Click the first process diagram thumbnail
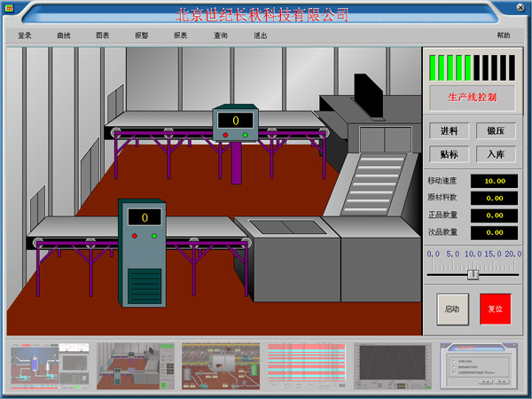532x399 pixels. click(x=50, y=367)
